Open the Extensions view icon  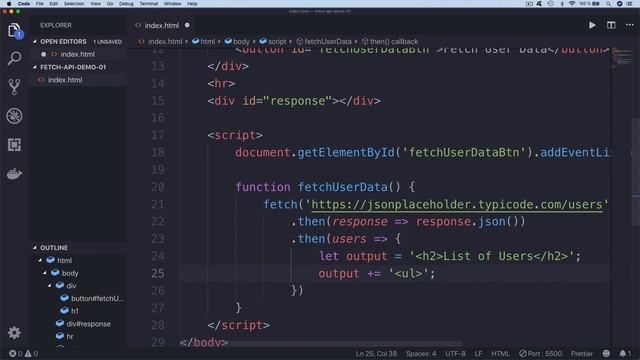(x=14, y=145)
